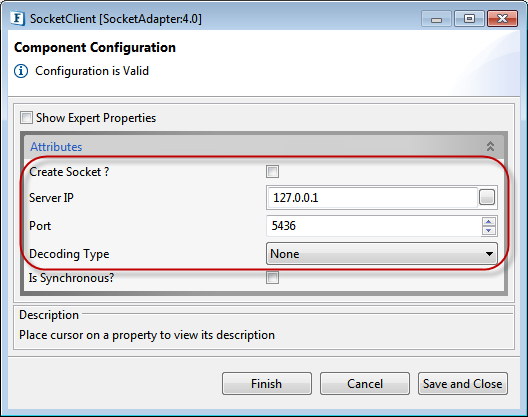Click into the Server IP text field
Screen dimensions: 528x417
pos(372,197)
